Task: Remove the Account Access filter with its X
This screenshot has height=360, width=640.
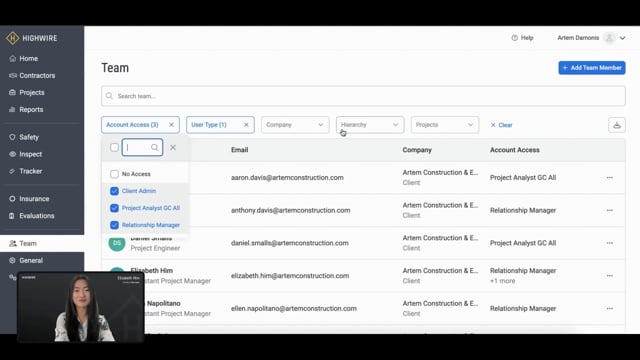Action: pyautogui.click(x=171, y=125)
